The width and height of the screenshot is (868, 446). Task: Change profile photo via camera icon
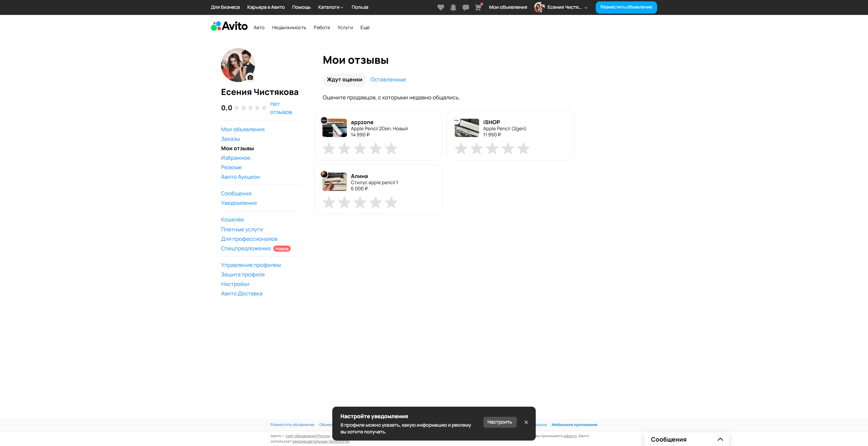[250, 77]
